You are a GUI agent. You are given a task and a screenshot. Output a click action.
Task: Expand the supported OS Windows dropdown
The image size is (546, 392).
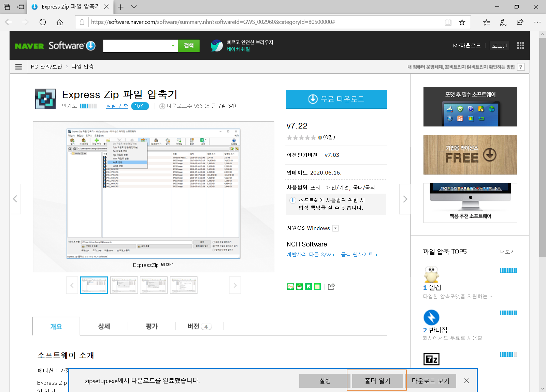(335, 228)
